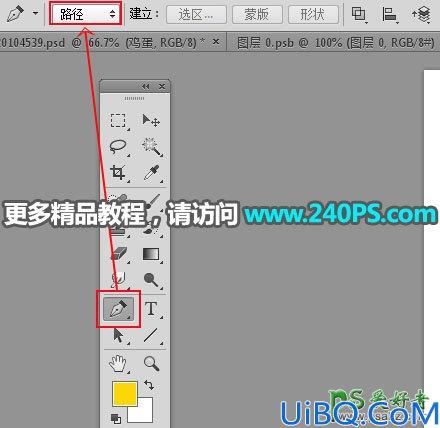
Task: Close the floating toolbox panel
Action: point(162,87)
